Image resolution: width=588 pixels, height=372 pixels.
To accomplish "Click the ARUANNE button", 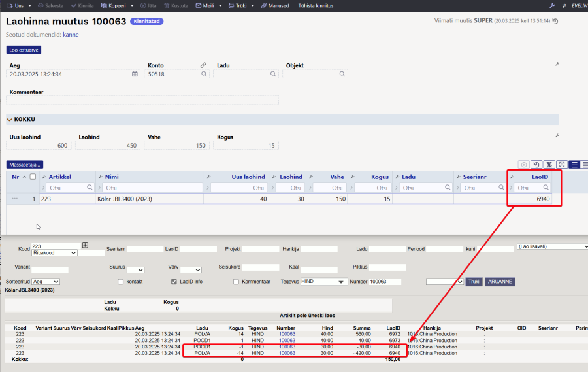I will coord(500,282).
